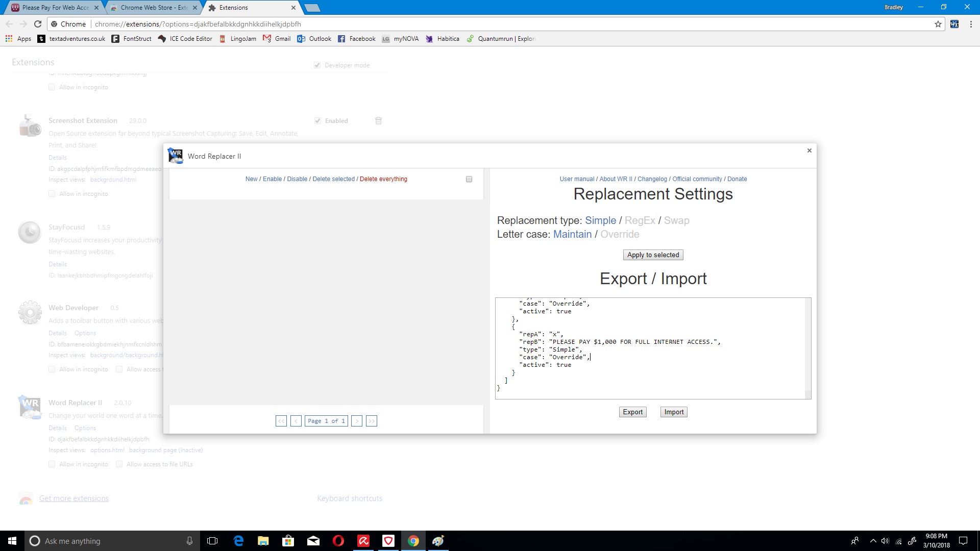Screen dimensions: 980x551
Task: Click the Delete everything link
Action: pyautogui.click(x=383, y=179)
